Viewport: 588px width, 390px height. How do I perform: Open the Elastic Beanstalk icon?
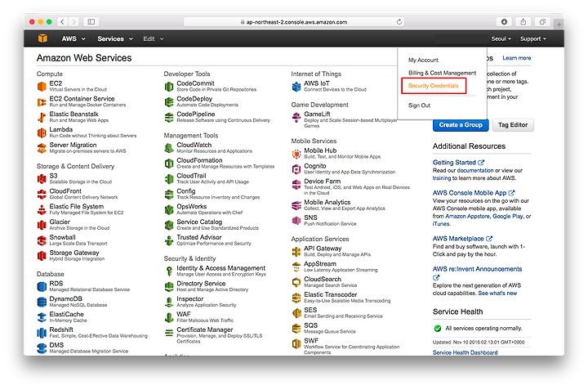point(42,117)
